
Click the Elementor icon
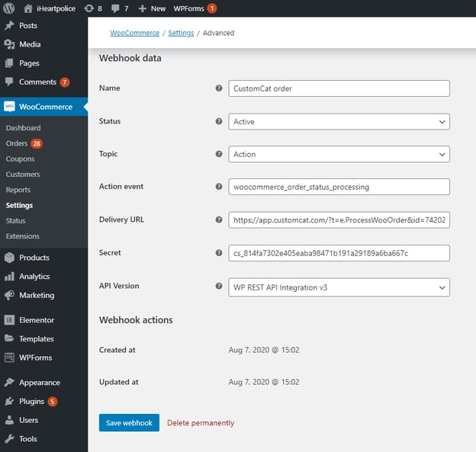(x=9, y=319)
